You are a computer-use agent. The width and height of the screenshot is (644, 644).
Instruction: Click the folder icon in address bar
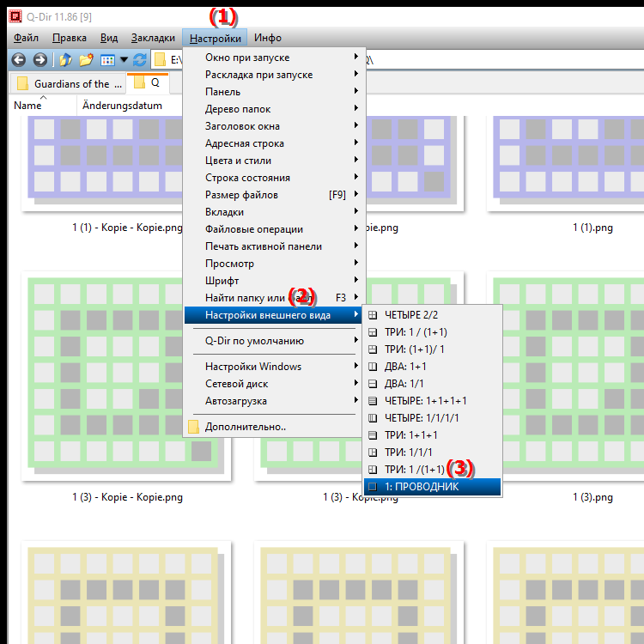pos(160,60)
